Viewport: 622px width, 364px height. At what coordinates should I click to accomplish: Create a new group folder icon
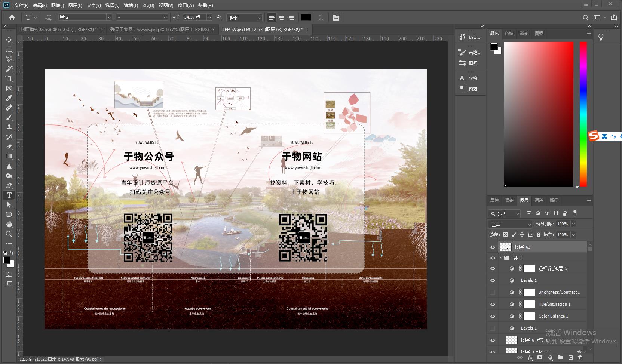tap(560, 358)
